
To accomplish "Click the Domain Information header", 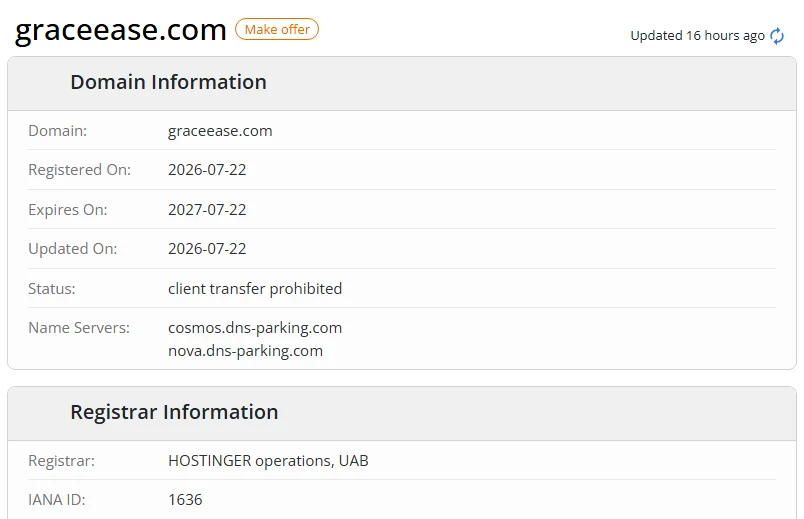I will coord(168,82).
